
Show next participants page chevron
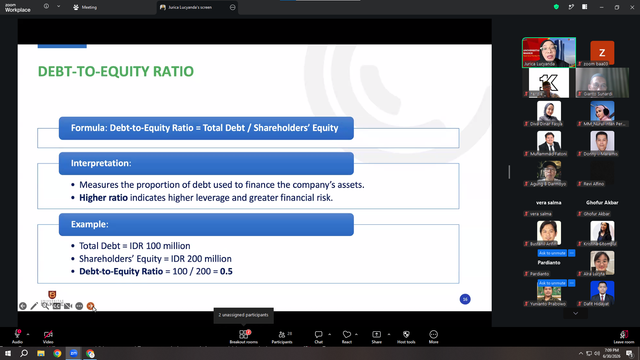576,313
